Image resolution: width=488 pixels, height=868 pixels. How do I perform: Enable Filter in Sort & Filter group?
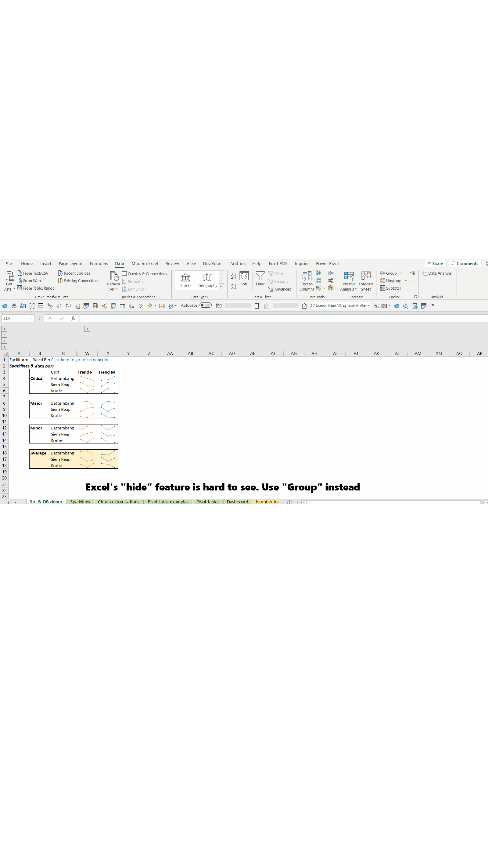[x=260, y=280]
